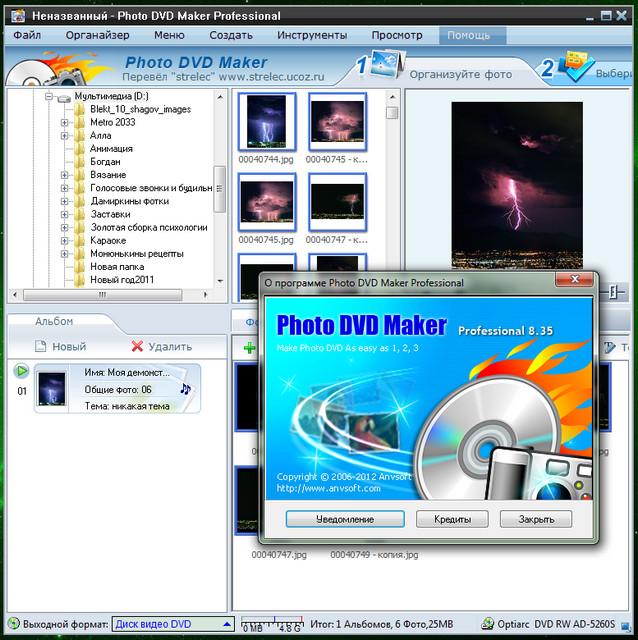Select thumbnail 00040745 - к...

tap(337, 121)
